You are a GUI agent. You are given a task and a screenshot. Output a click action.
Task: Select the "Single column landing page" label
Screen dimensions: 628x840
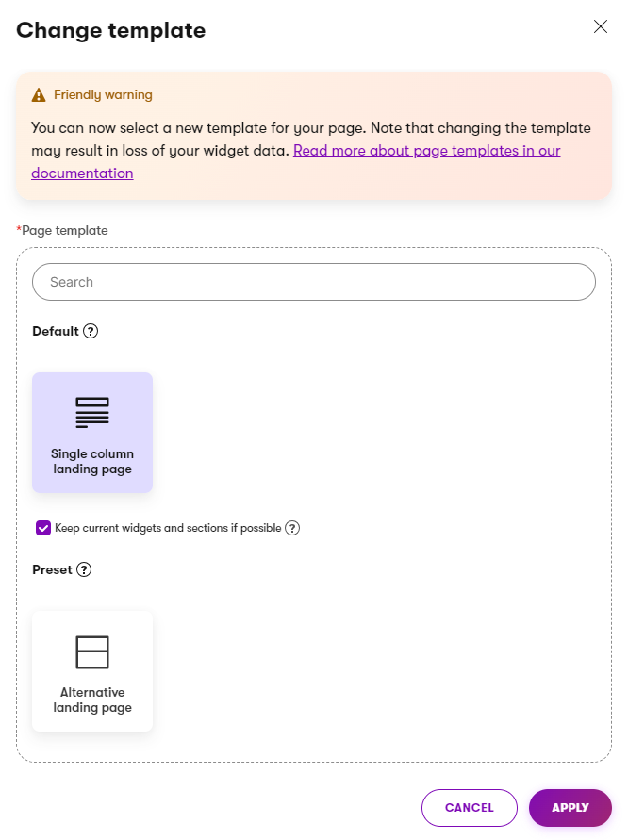(92, 461)
